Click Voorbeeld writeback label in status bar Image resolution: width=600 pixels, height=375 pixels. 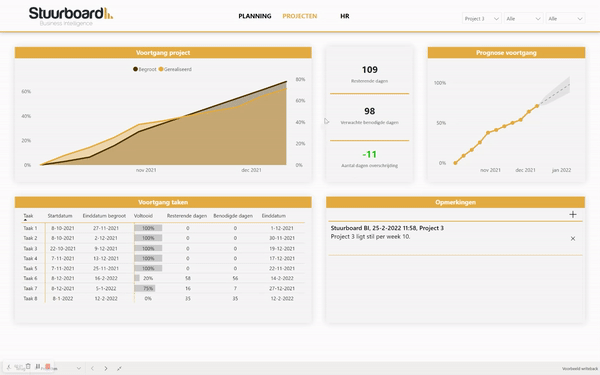580,369
